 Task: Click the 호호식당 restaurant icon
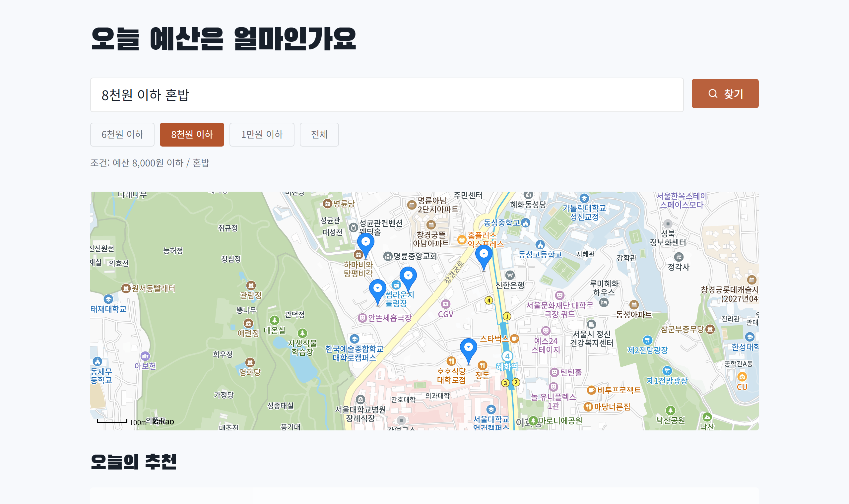[x=451, y=361]
